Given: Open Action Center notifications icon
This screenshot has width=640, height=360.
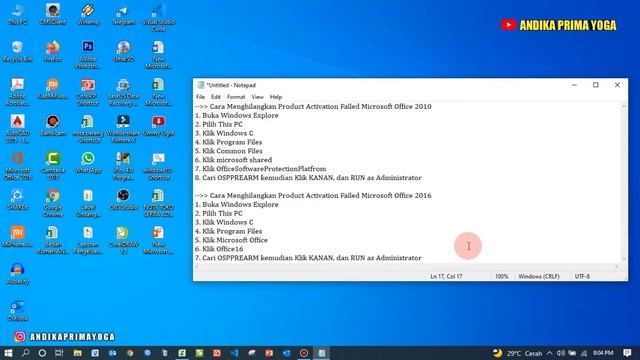Looking at the screenshot, I should [x=627, y=353].
